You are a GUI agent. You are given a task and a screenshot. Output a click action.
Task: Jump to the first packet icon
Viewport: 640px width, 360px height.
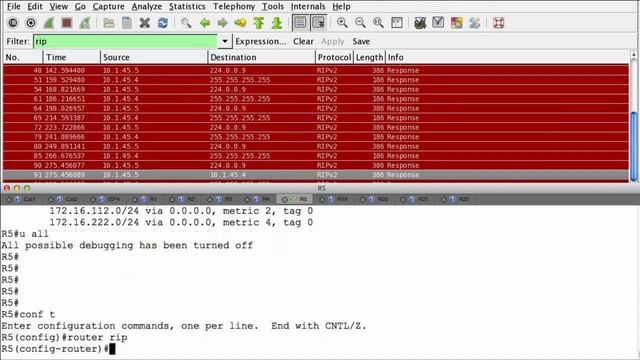tap(258, 23)
